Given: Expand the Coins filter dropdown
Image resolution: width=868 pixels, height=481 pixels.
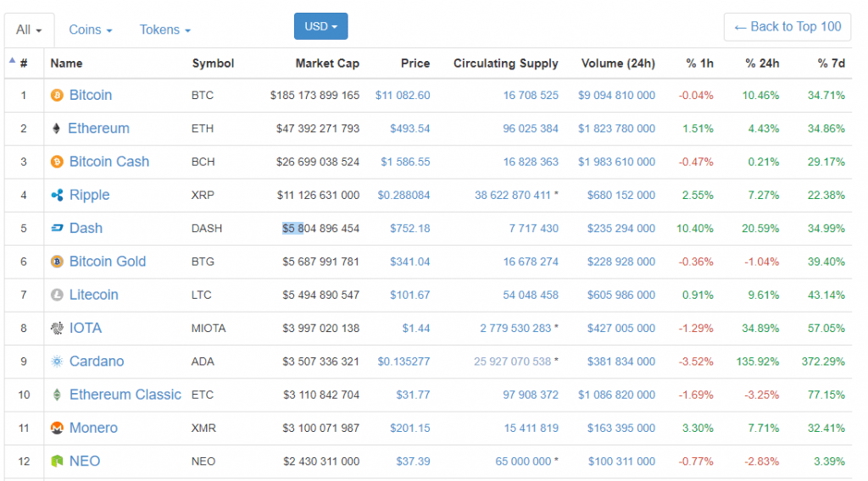Looking at the screenshot, I should click(x=90, y=30).
